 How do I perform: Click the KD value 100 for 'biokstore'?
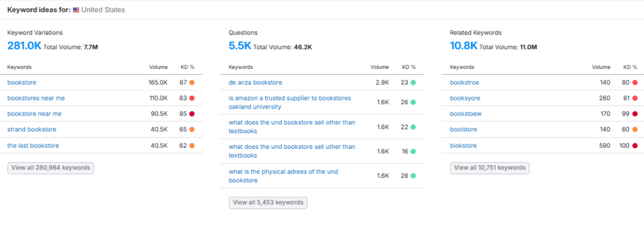coord(625,145)
